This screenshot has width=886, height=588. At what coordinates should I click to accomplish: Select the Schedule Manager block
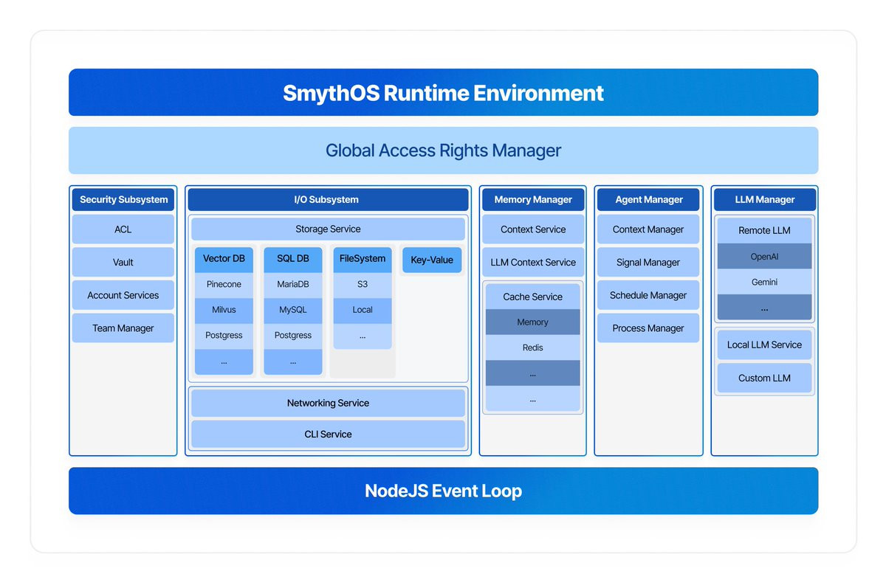click(648, 295)
